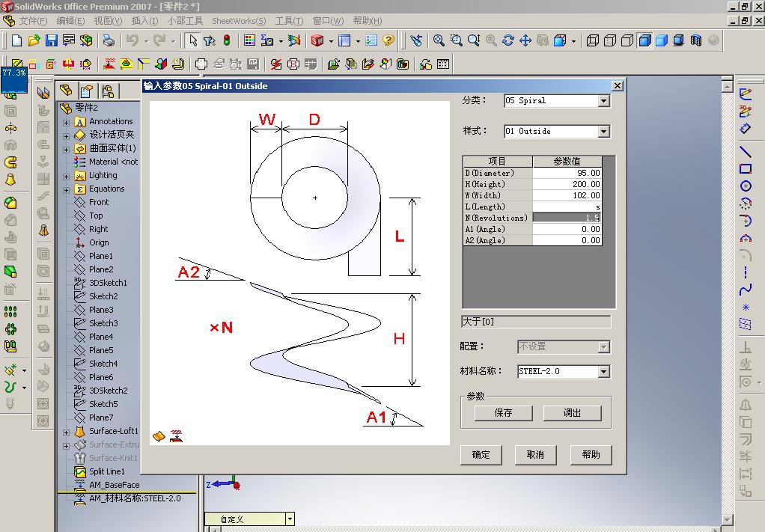Image resolution: width=765 pixels, height=532 pixels.
Task: Select the Rectangle sketch tool
Action: coord(745,168)
